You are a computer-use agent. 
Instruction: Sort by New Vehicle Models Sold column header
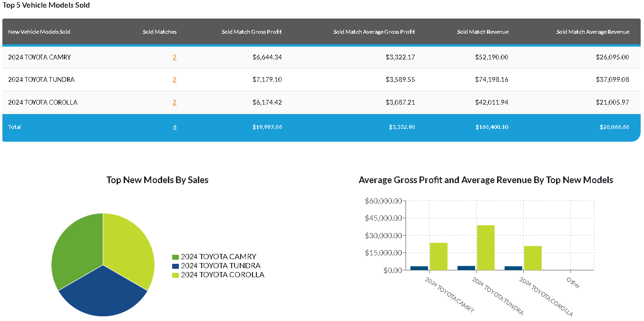pos(39,32)
